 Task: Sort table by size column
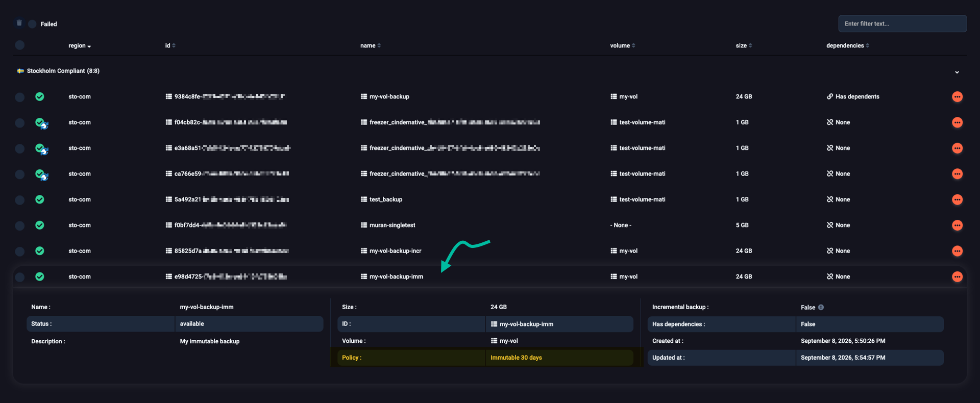coord(744,45)
